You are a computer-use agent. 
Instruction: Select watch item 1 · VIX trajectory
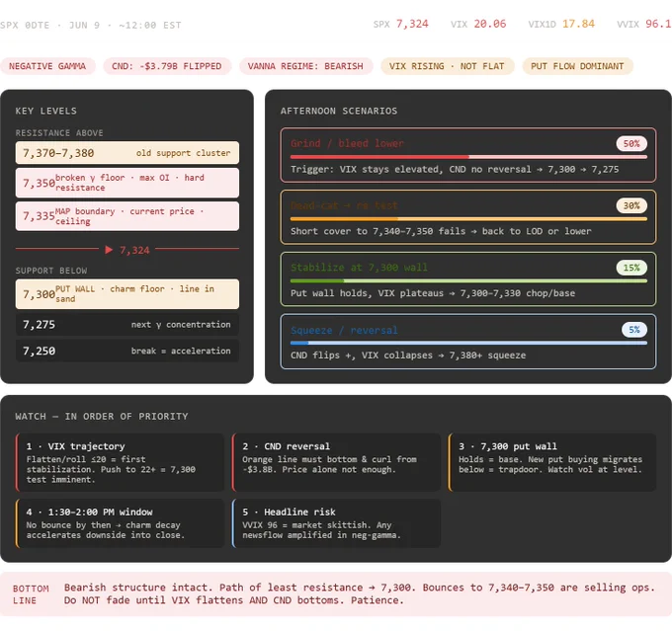tap(120, 462)
